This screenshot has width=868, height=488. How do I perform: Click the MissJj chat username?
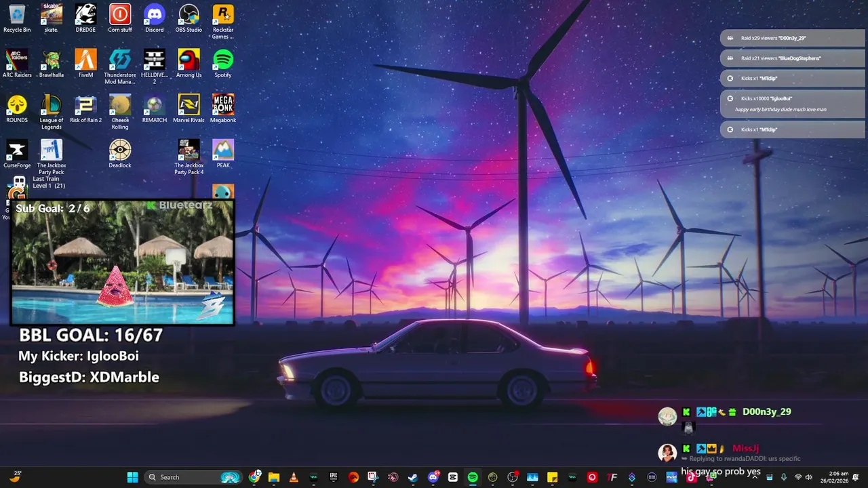point(745,448)
